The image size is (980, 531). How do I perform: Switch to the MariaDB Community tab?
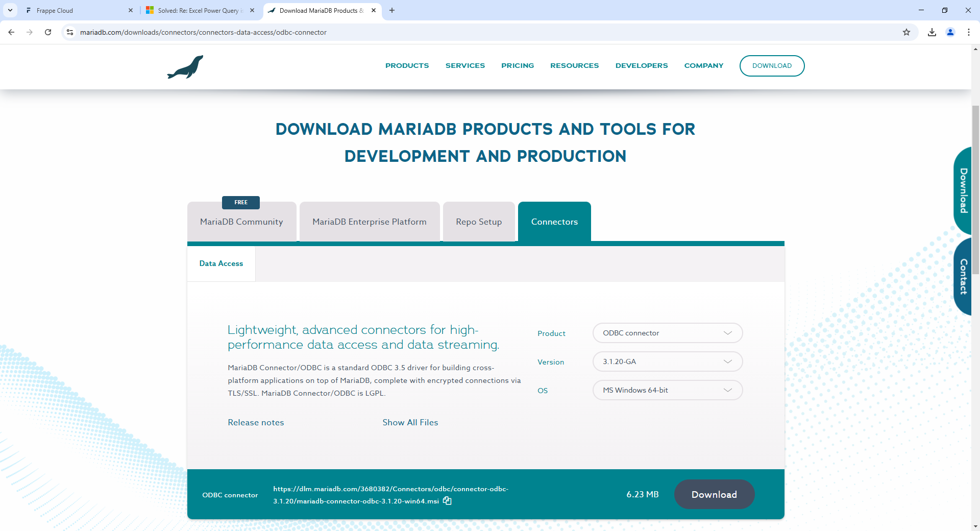click(x=241, y=222)
